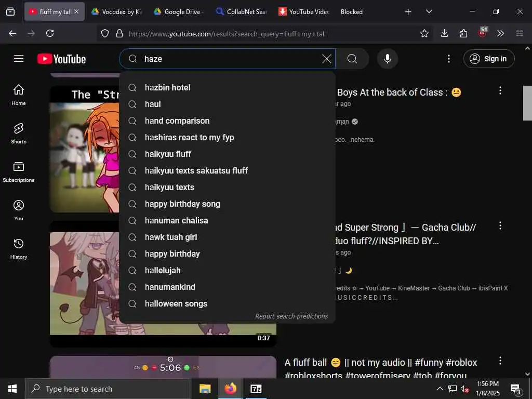The height and width of the screenshot is (399, 532).
Task: Open YouTube settings three-dot menu
Action: (448, 59)
